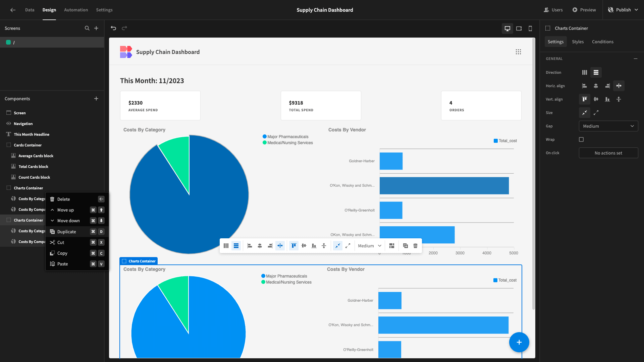Click the Budibase logo in the dashboard header

click(126, 52)
